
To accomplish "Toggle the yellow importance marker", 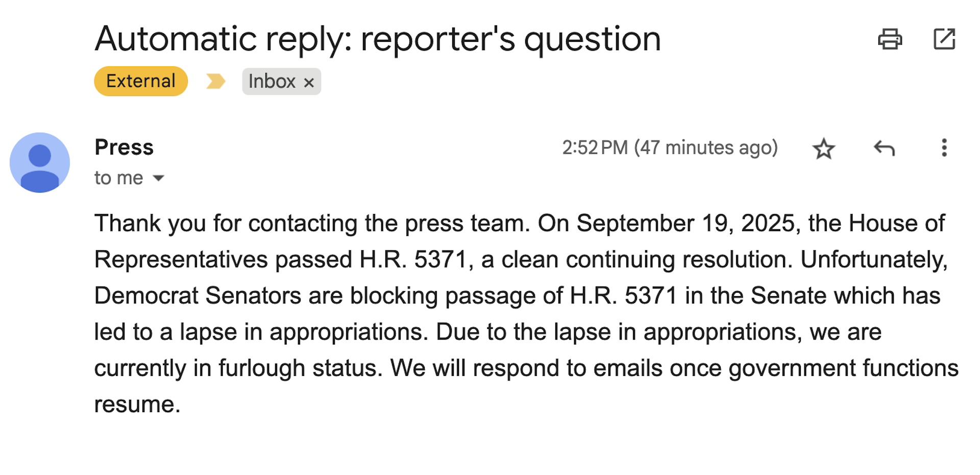I will 215,81.
